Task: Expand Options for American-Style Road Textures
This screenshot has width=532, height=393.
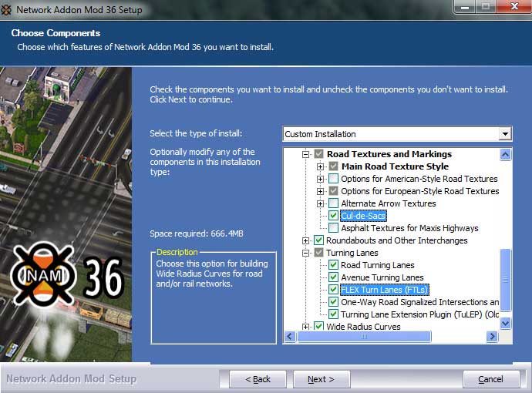Action: click(320, 179)
